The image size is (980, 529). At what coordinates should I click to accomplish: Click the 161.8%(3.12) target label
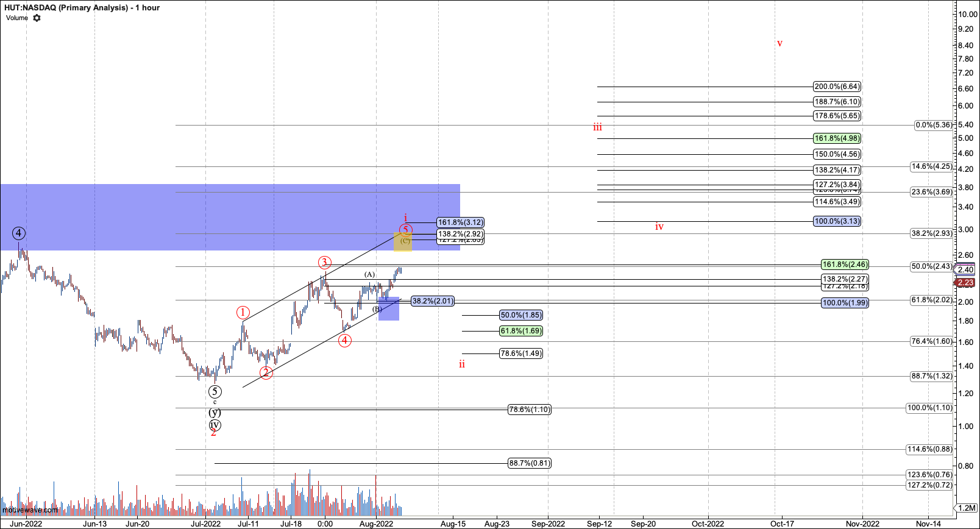[x=461, y=222]
